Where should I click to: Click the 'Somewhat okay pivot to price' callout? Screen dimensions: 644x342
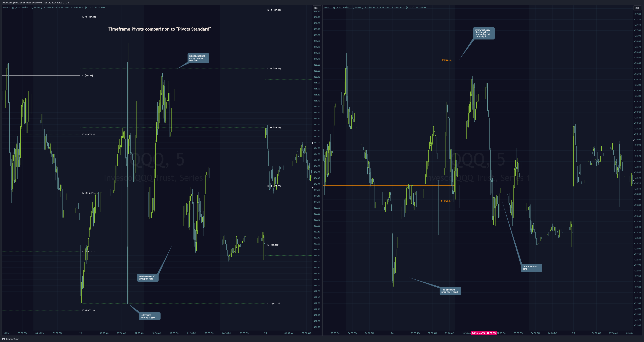(484, 33)
